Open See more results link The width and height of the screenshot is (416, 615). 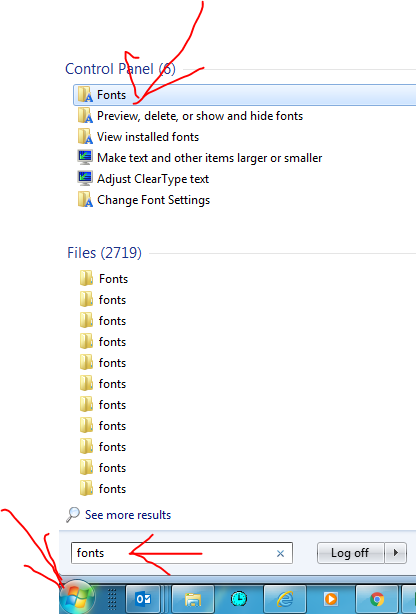pyautogui.click(x=128, y=515)
